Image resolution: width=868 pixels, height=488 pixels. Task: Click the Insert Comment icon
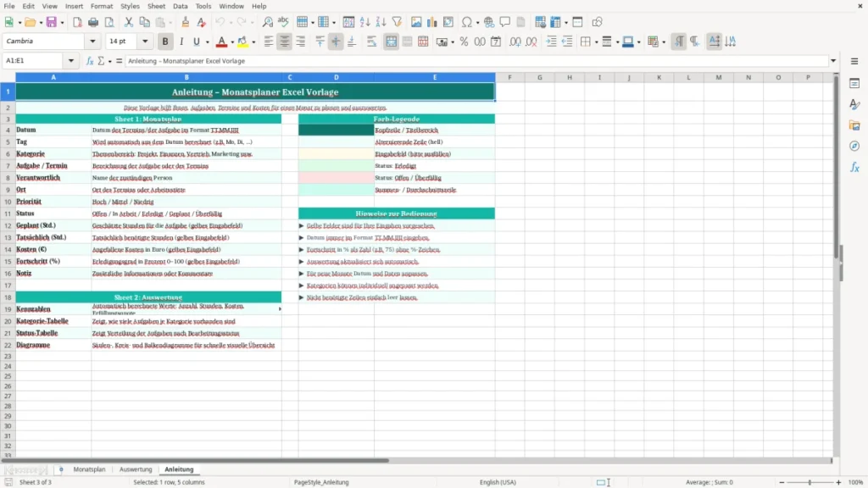click(505, 22)
